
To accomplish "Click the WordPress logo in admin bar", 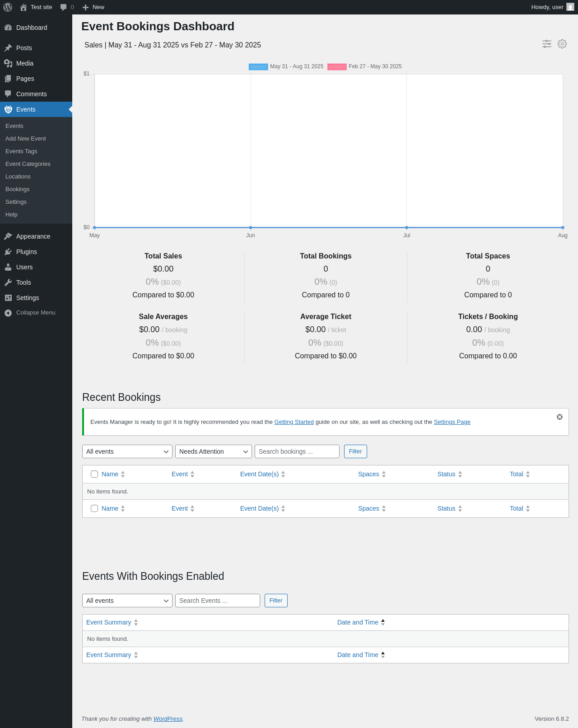I will 8,7.
